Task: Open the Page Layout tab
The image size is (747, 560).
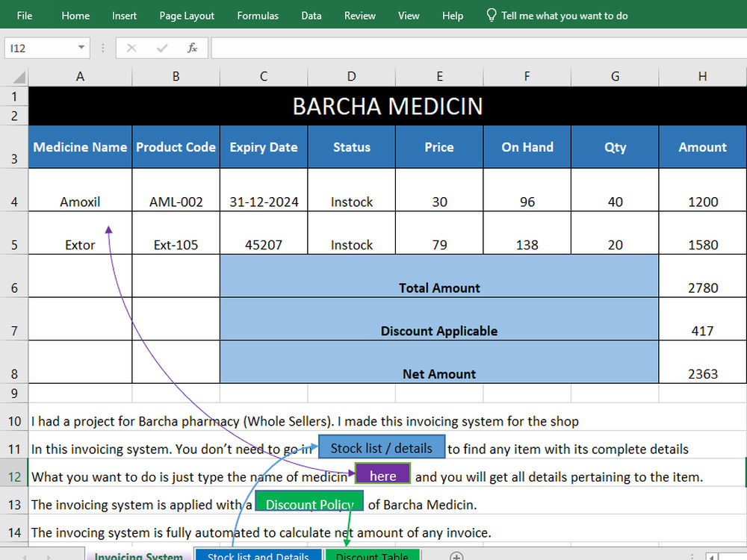Action: [187, 16]
